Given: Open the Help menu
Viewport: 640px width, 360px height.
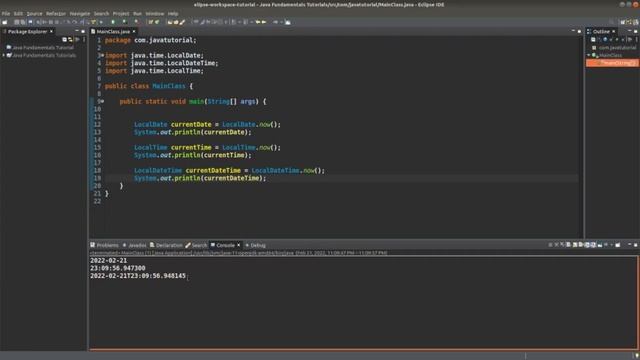Looking at the screenshot, I should pos(173,13).
